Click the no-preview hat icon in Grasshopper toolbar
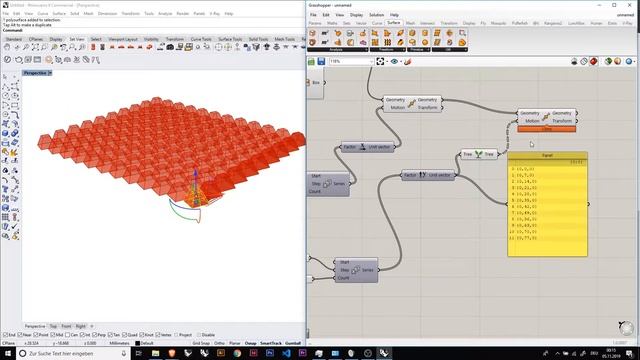Viewport: 640px width, 360px height. pos(574,61)
